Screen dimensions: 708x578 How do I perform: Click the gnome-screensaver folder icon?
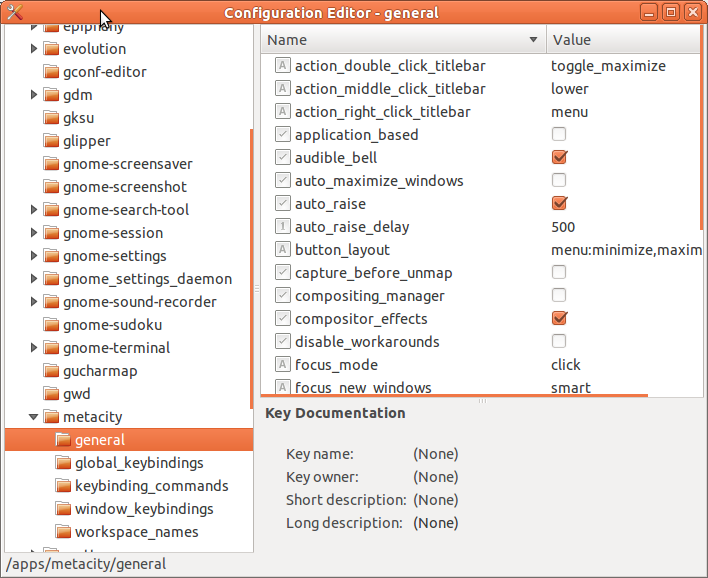[x=51, y=163]
